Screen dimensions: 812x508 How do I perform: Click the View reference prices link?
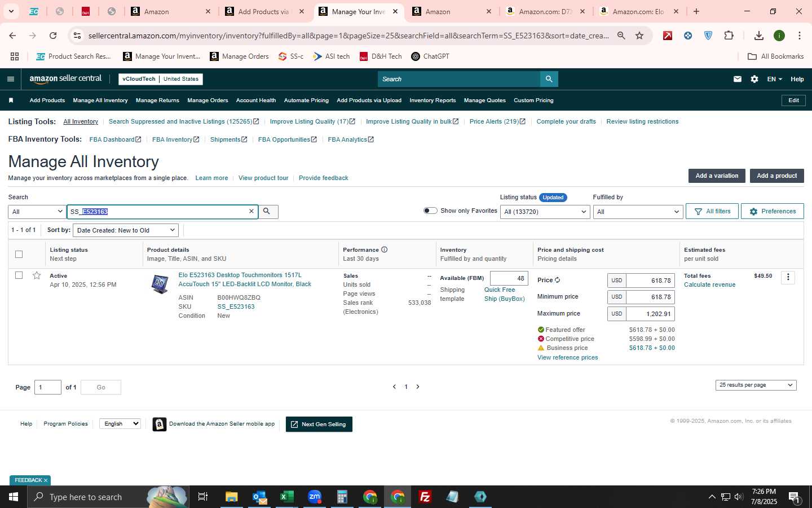567,357
